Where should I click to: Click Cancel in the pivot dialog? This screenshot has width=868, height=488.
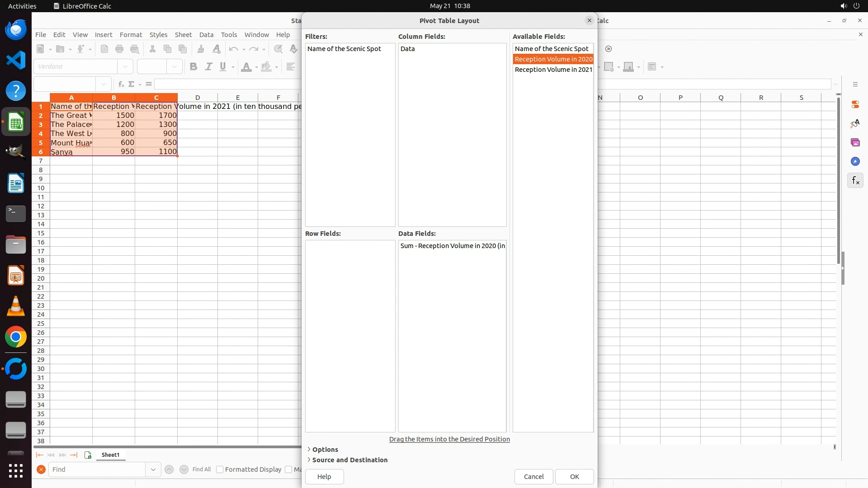click(x=533, y=477)
